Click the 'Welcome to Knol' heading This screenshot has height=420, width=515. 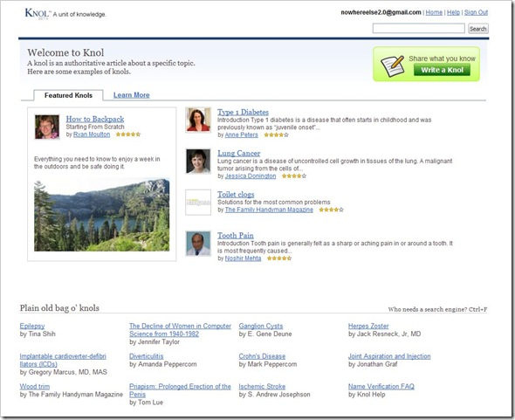pos(65,52)
